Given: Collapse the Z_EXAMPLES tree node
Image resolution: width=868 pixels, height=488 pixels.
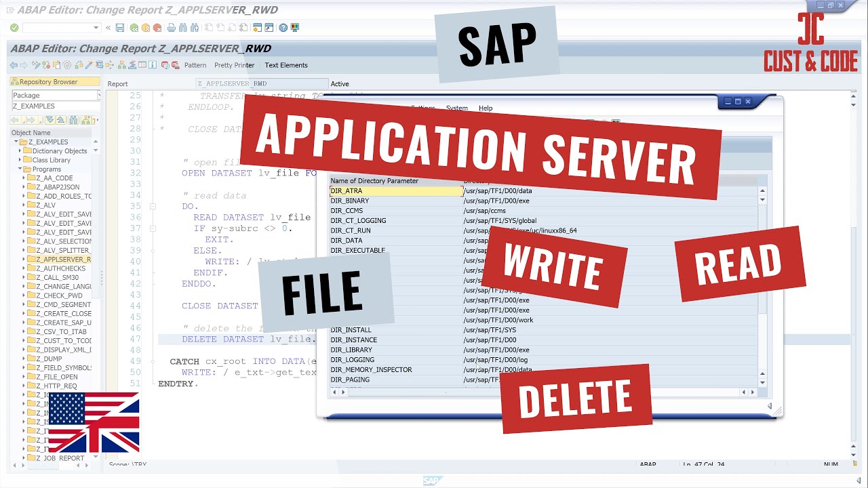Looking at the screenshot, I should click(x=16, y=141).
